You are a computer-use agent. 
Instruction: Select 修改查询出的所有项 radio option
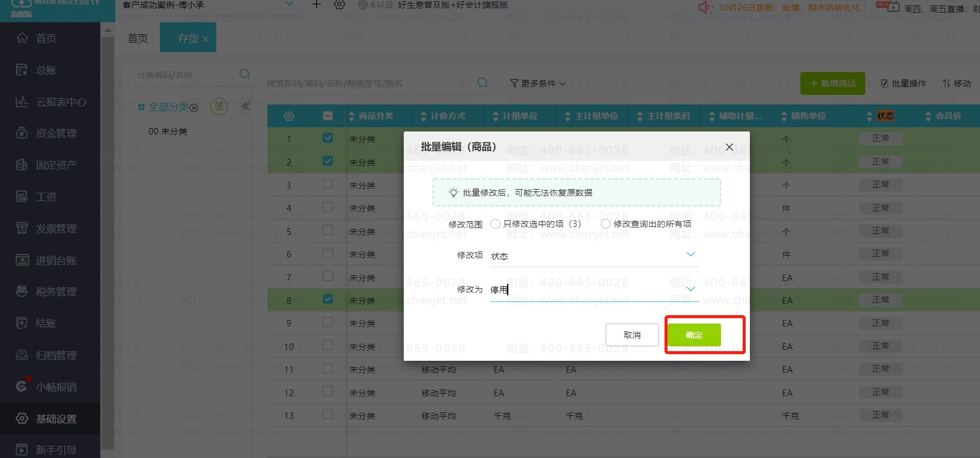click(606, 224)
